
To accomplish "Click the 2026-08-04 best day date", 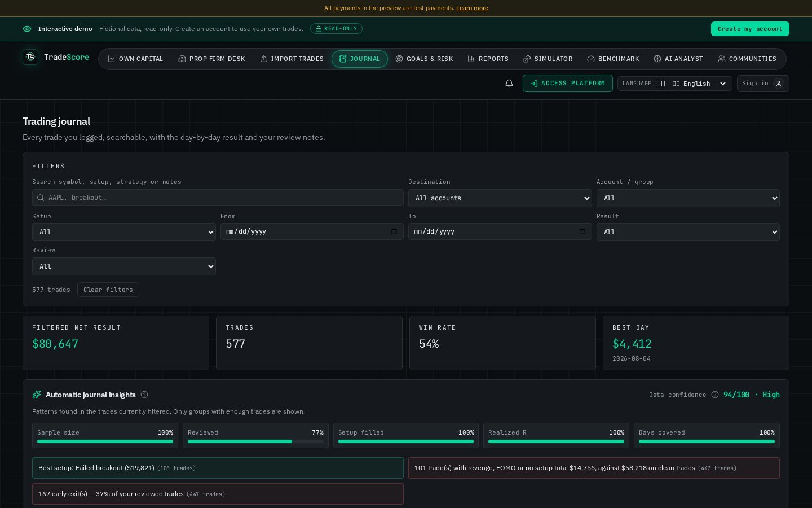I will [632, 358].
